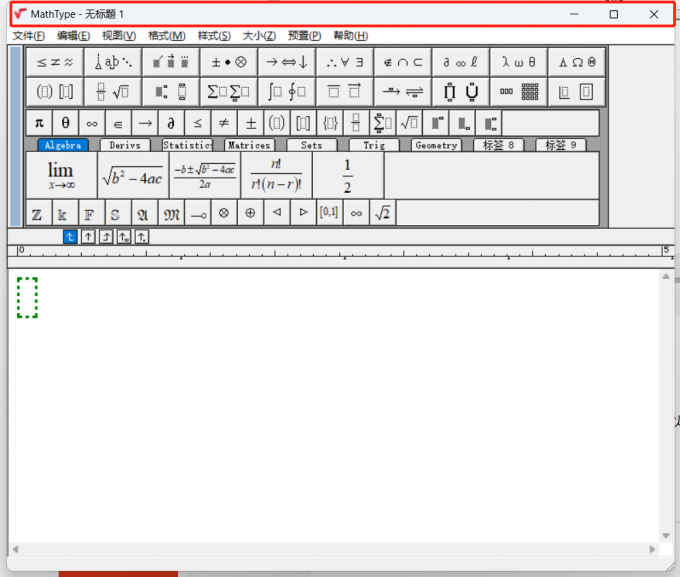Open the 大小(Z) menu

click(x=259, y=36)
